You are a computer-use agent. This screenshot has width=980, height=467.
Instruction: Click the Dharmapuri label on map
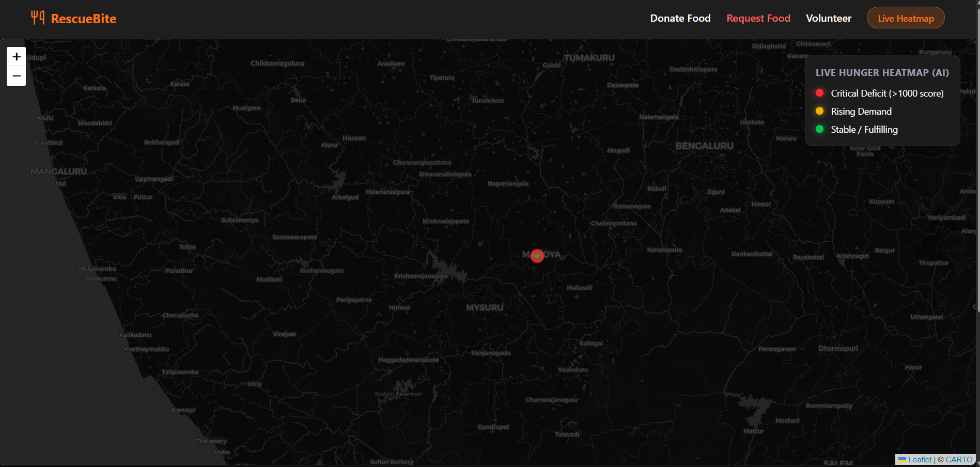[838, 348]
